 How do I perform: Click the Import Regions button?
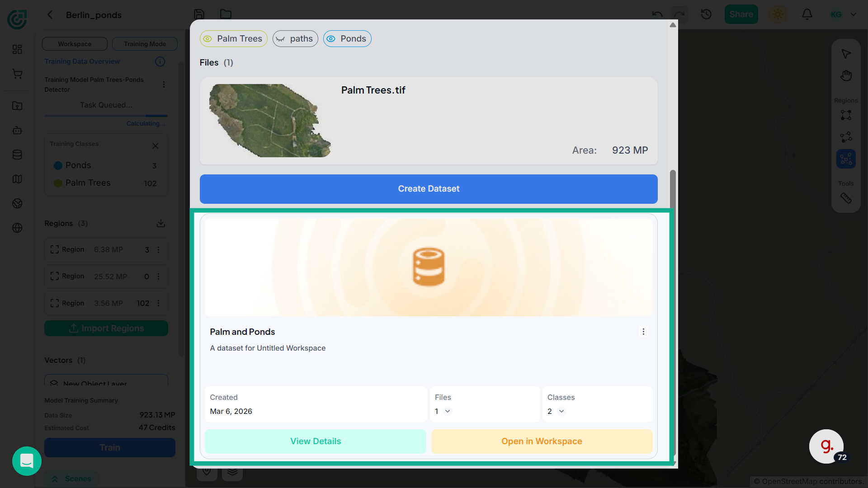point(106,328)
